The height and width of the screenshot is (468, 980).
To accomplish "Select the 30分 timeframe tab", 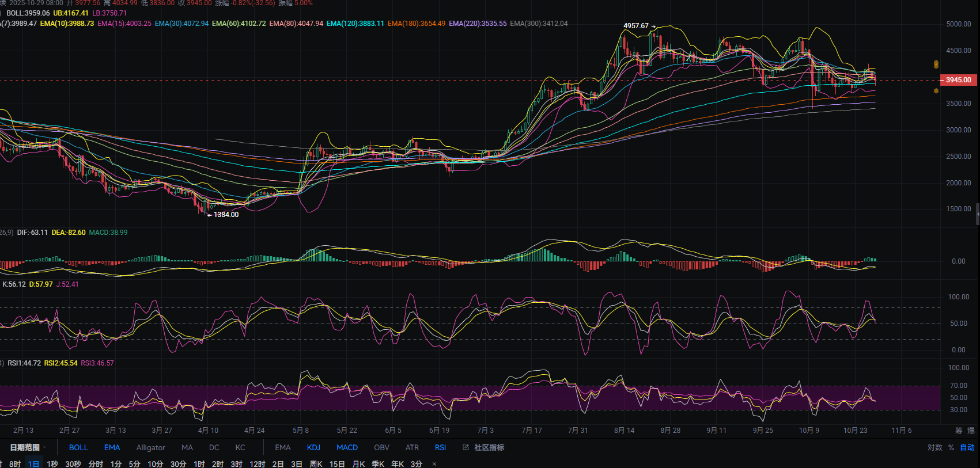I will tap(178, 464).
